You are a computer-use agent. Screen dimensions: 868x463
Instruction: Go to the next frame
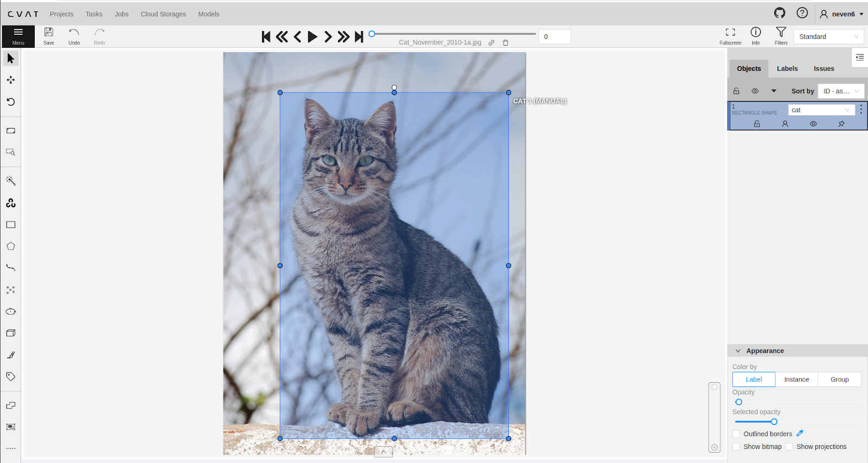328,36
